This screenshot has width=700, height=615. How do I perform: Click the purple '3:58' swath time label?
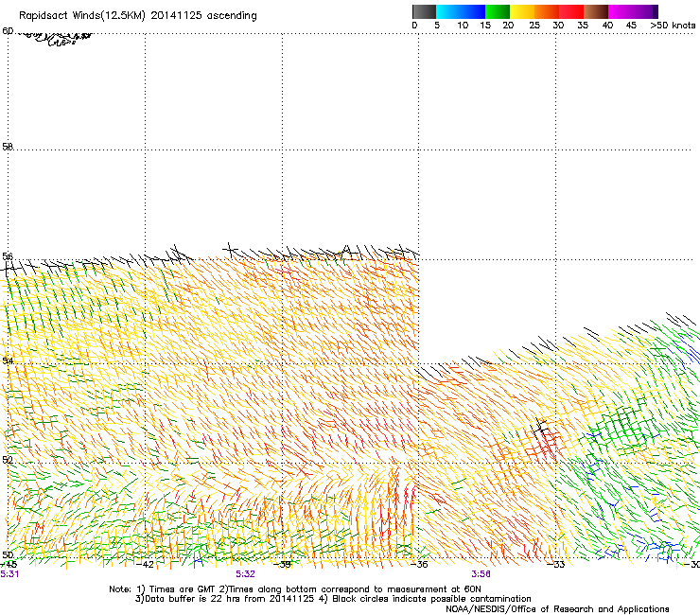481,574
